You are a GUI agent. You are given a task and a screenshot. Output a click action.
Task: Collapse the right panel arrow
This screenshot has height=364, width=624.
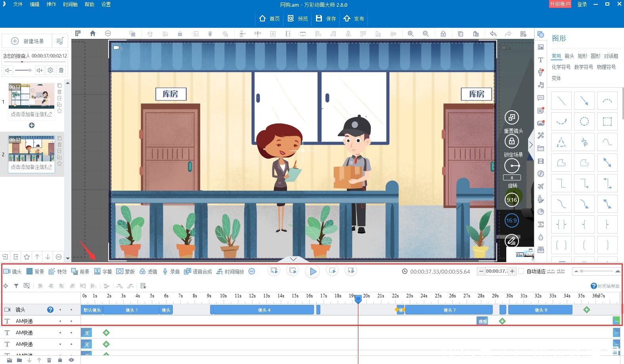click(531, 144)
